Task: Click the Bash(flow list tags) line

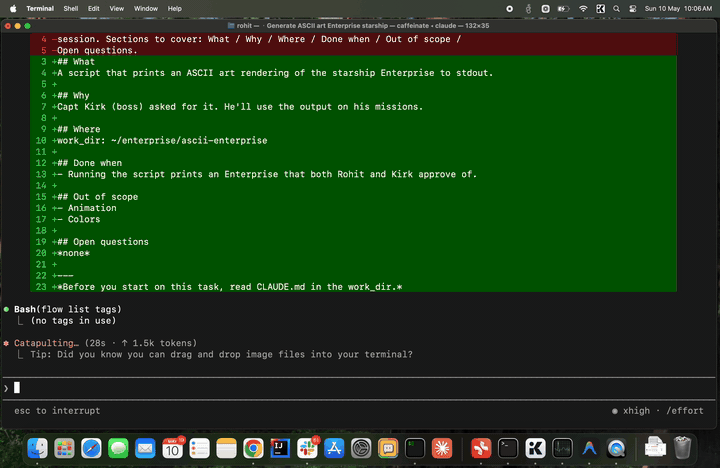Action: (x=68, y=309)
